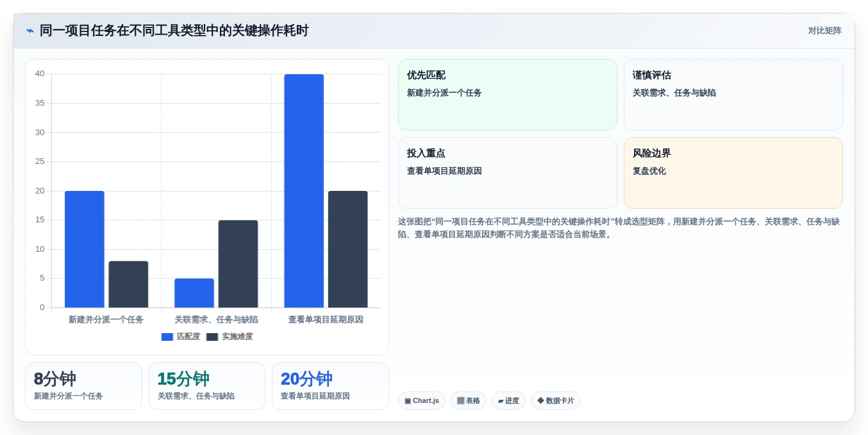
Task: Click the 实施难度 legend label
Action: [x=237, y=337]
